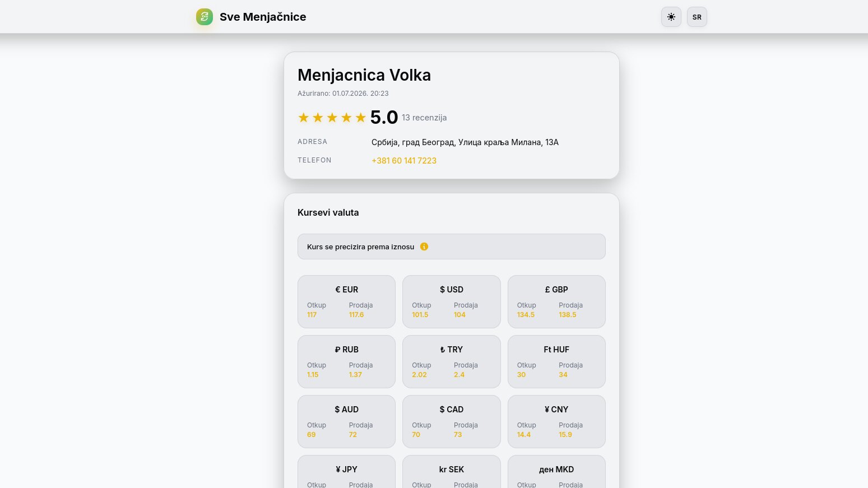Click the info icon beside Kurs se precizira
Screen dimensions: 868x488
(424, 247)
